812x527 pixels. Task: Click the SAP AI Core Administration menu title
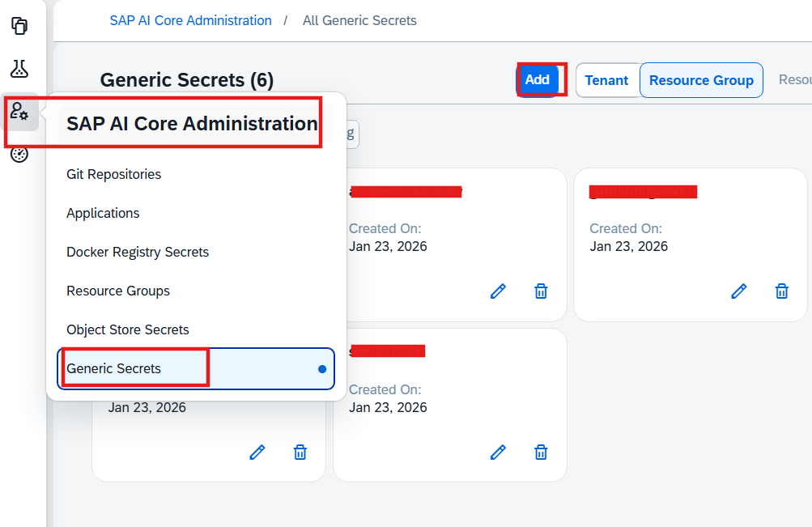click(x=192, y=124)
